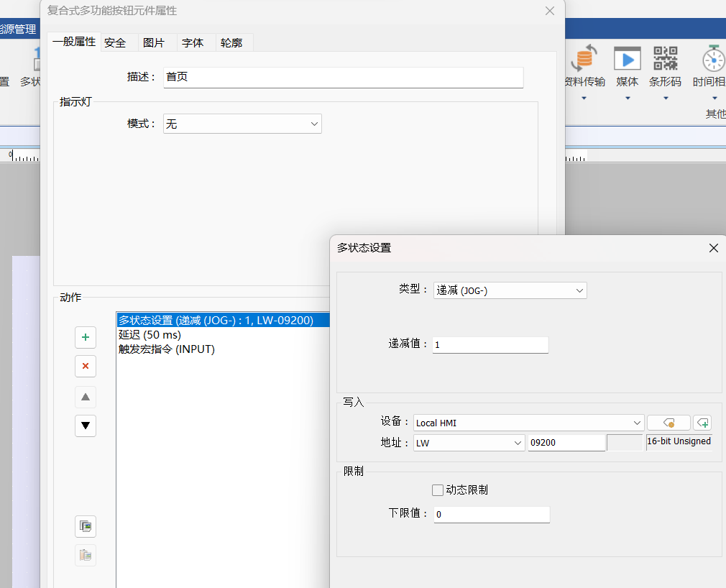Add new device tag with plus icon
This screenshot has height=588, width=726.
pos(702,423)
